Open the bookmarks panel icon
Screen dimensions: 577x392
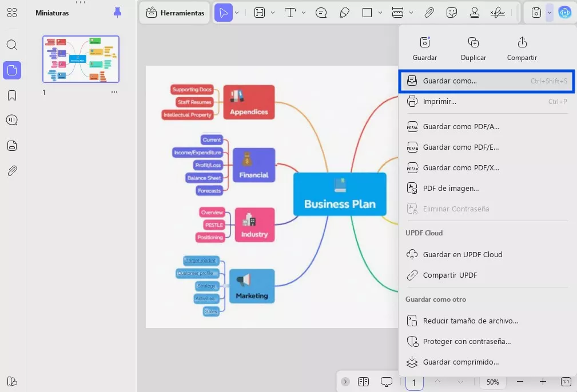12,95
